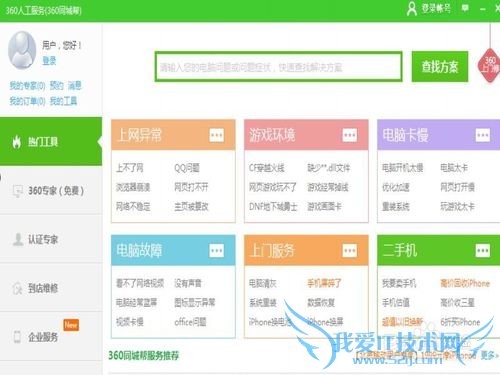Select DNF地下城勇士 entry
Image resolution: width=500 pixels, height=375 pixels.
pyautogui.click(x=273, y=206)
